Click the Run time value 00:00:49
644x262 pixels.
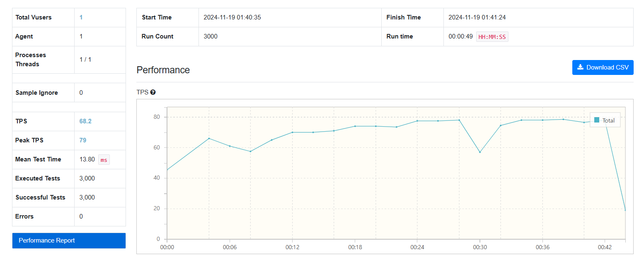(460, 36)
